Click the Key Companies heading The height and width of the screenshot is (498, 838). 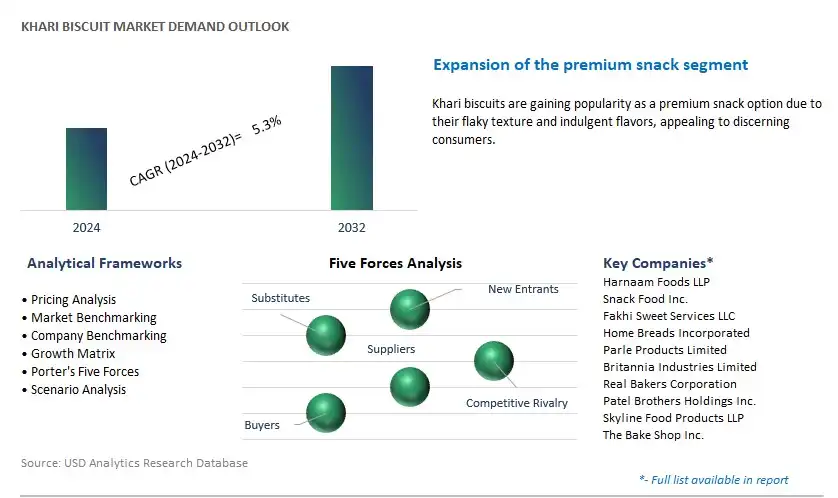658,263
